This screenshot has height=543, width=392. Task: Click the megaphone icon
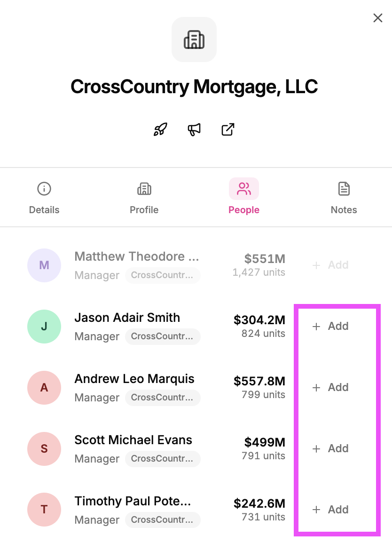coord(194,129)
